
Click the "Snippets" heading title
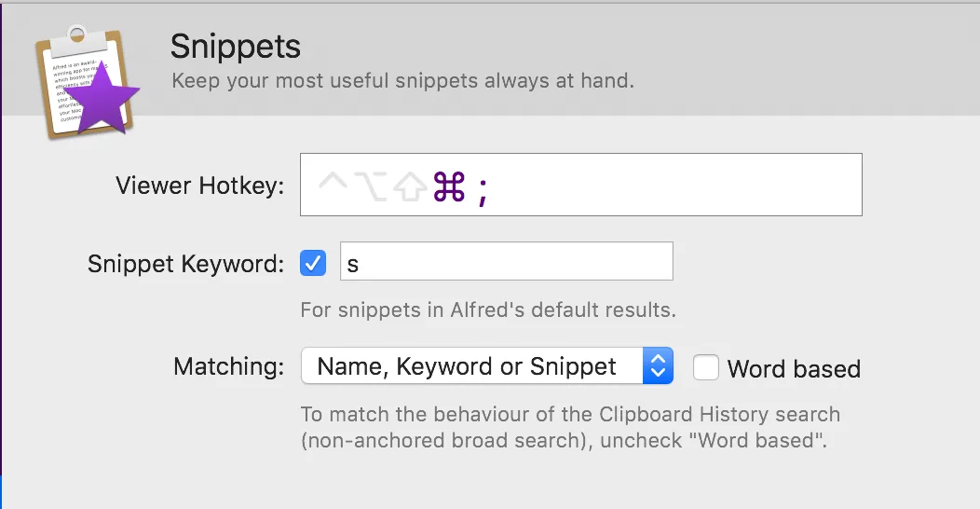[236, 46]
